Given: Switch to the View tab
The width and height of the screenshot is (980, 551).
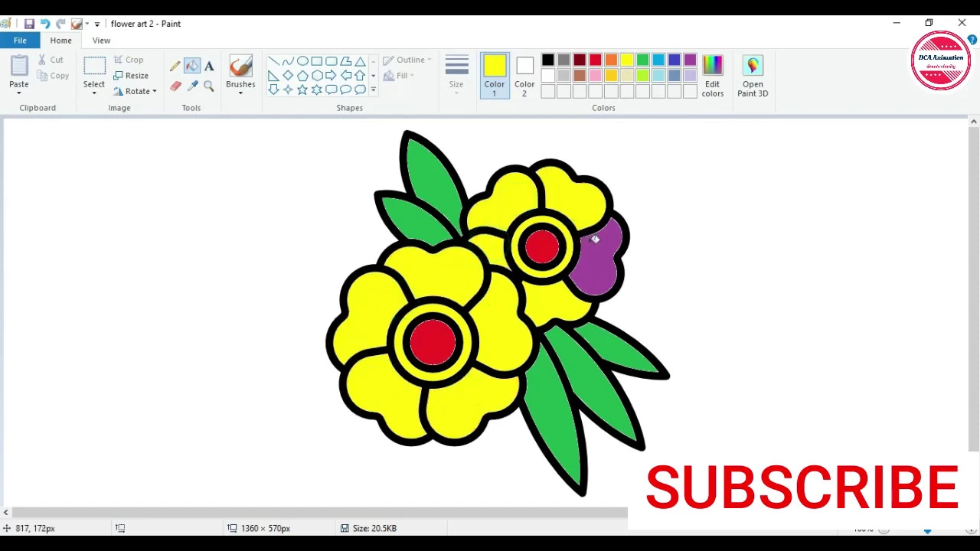Looking at the screenshot, I should click(101, 41).
